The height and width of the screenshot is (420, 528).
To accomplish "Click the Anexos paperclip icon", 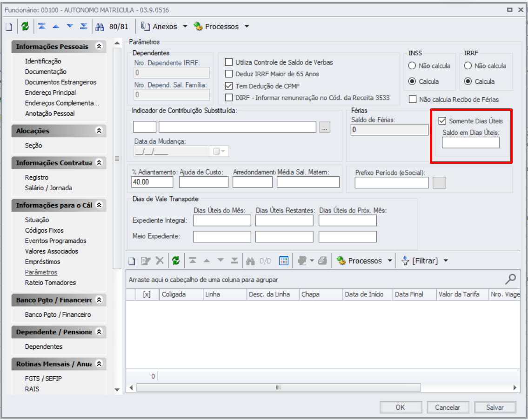I will coord(145,26).
